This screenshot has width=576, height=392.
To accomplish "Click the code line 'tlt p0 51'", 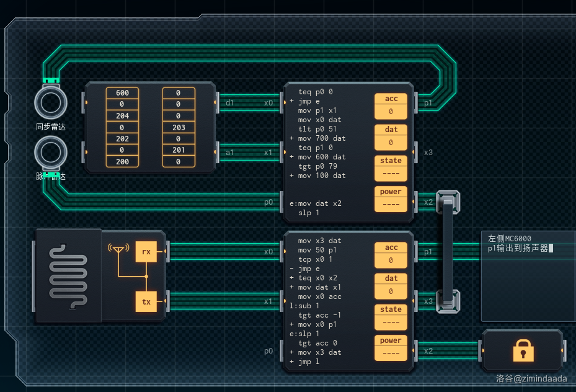I will (317, 129).
